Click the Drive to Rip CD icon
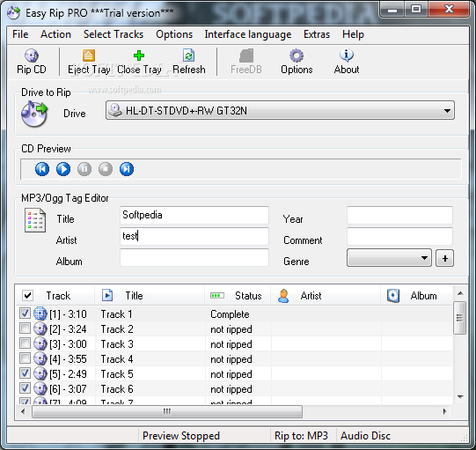 tap(34, 114)
